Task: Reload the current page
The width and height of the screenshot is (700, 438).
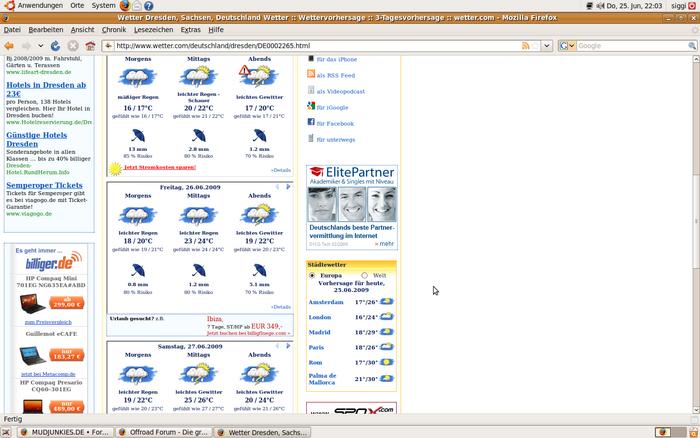Action: pos(55,46)
